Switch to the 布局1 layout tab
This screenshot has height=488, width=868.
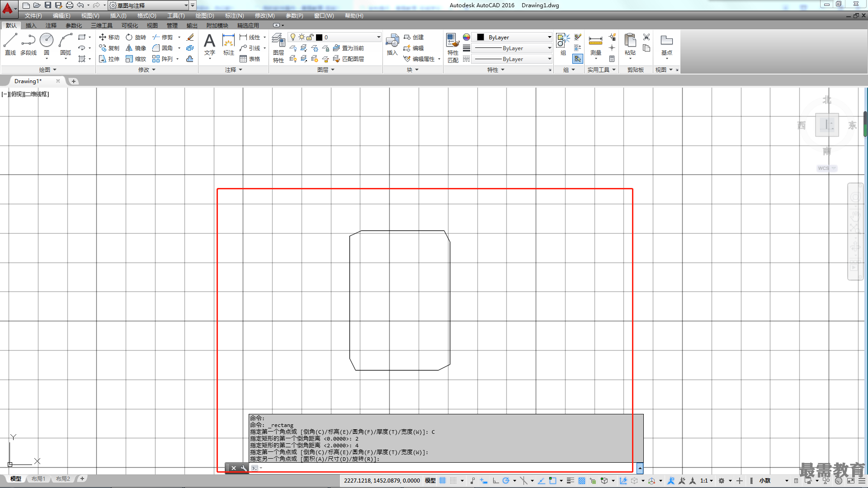(38, 479)
